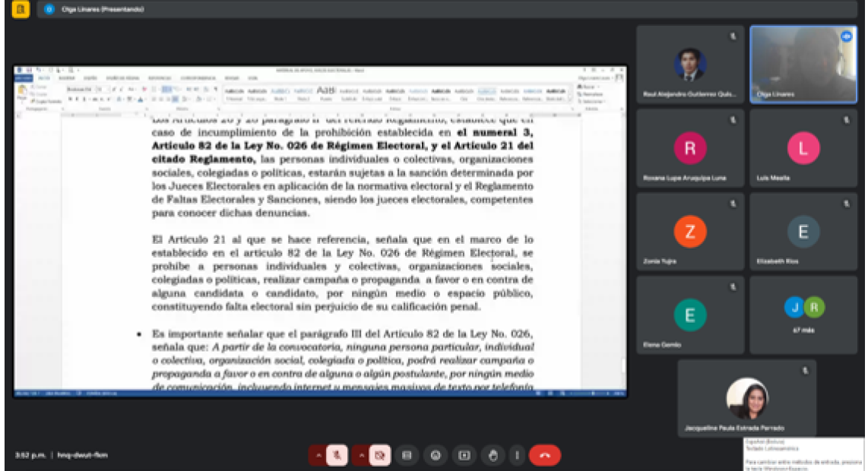
Task: Open the emoji reactions panel
Action: 433,455
